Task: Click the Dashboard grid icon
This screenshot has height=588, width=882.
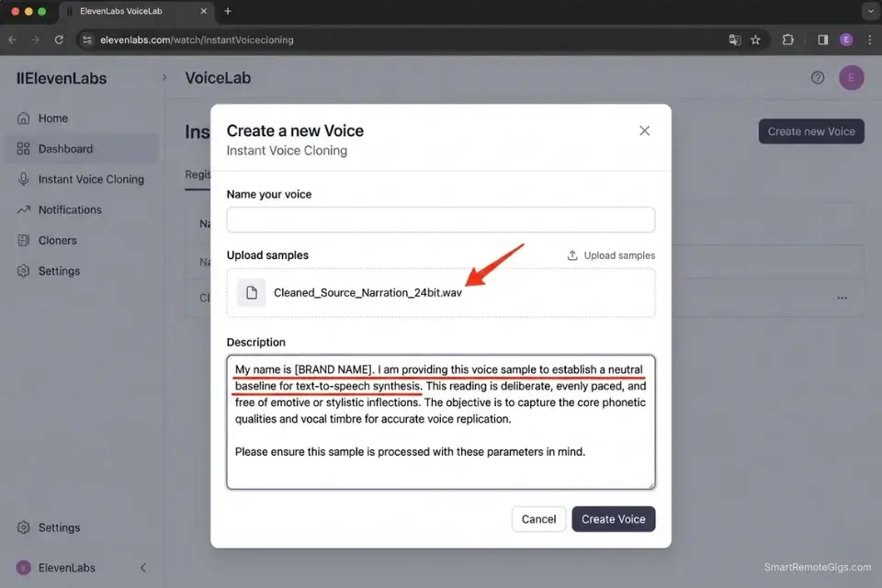Action: coord(23,149)
